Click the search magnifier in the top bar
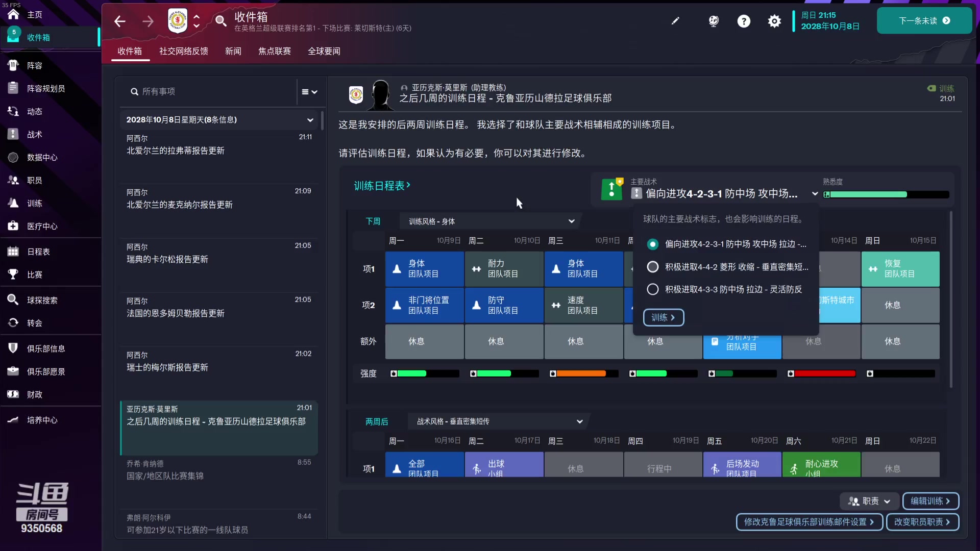The image size is (980, 551). click(220, 21)
